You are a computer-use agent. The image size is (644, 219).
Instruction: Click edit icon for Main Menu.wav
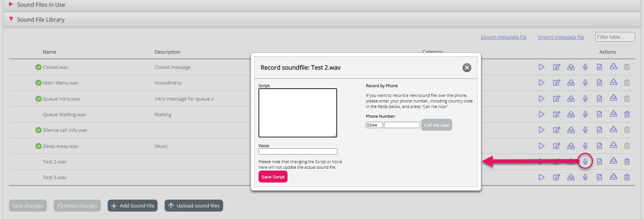point(556,83)
